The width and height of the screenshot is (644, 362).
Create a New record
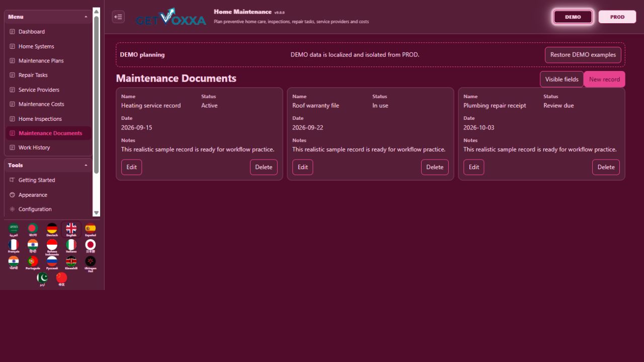click(604, 79)
